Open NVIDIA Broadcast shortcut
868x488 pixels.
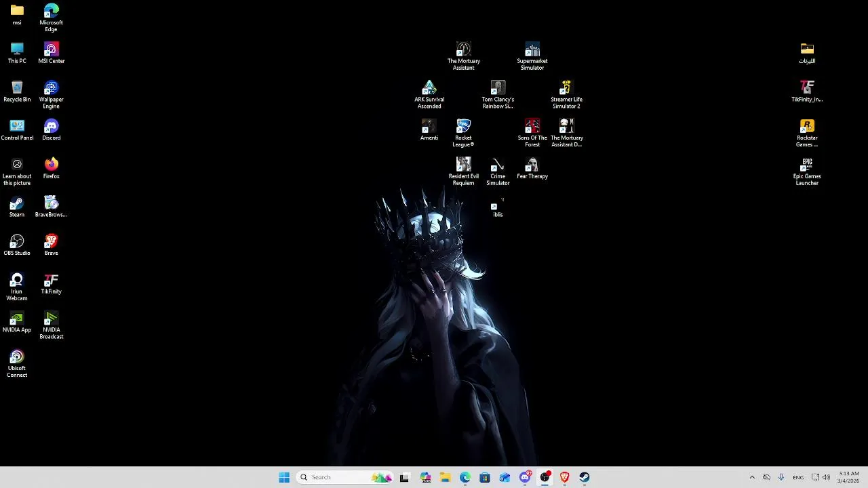coord(51,325)
